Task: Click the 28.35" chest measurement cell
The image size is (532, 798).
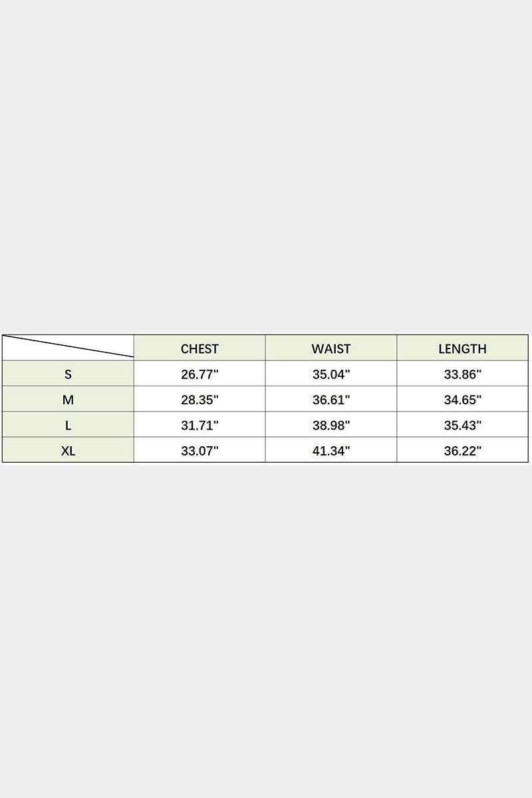Action: [199, 400]
